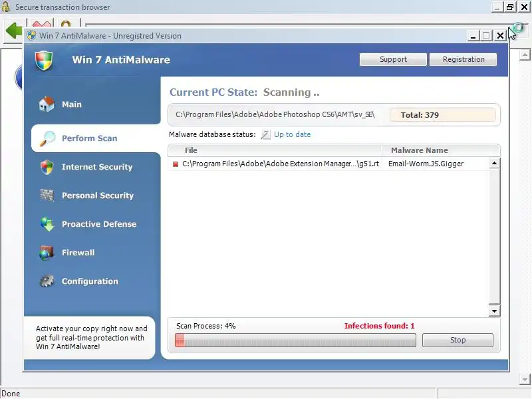Click the Email-Worm.JS.Gigger malware name

tap(426, 164)
